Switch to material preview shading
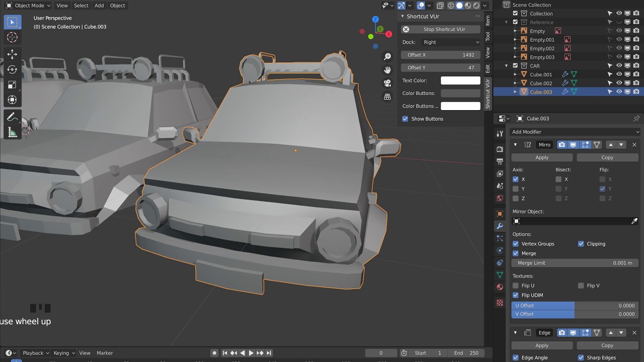644x362 pixels. pyautogui.click(x=468, y=6)
